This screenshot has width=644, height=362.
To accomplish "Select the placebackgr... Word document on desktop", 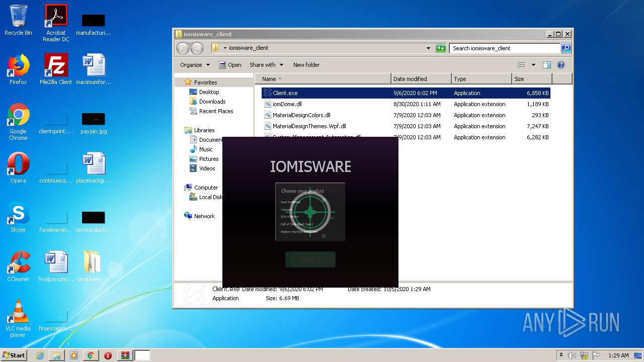I will tap(94, 168).
